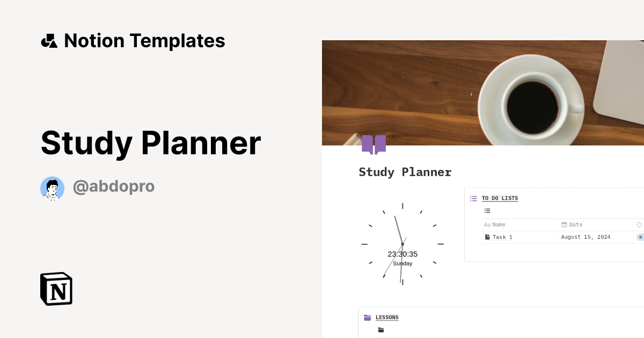This screenshot has height=338, width=644.
Task: Toggle the blue status dot on Task 1's row
Action: pyautogui.click(x=640, y=237)
